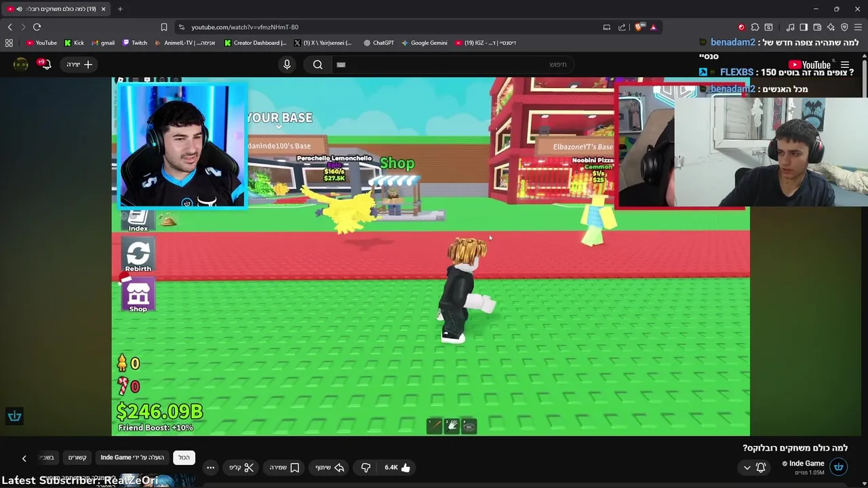Mute the tab audio icon
The image size is (868, 488).
coord(19,9)
